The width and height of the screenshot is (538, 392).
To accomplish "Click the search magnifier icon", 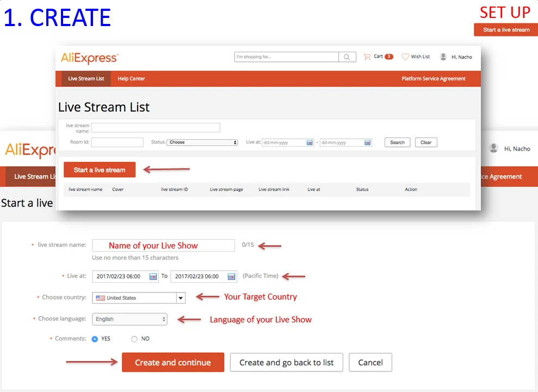I will click(347, 57).
